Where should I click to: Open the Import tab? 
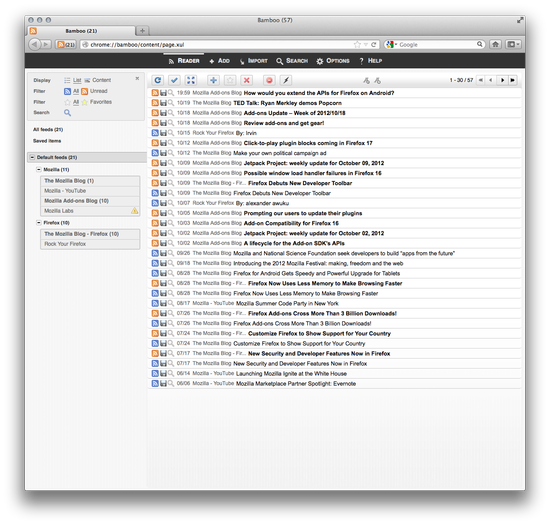[x=254, y=61]
